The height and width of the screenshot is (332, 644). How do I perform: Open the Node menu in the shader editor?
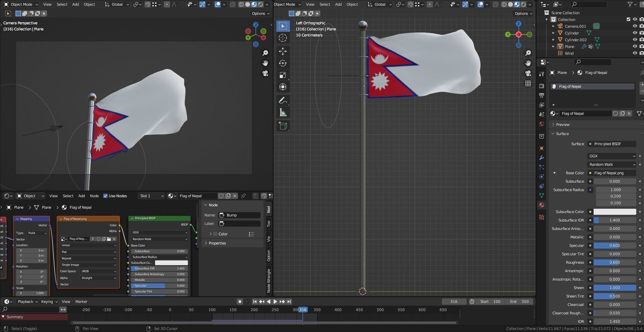pos(94,196)
